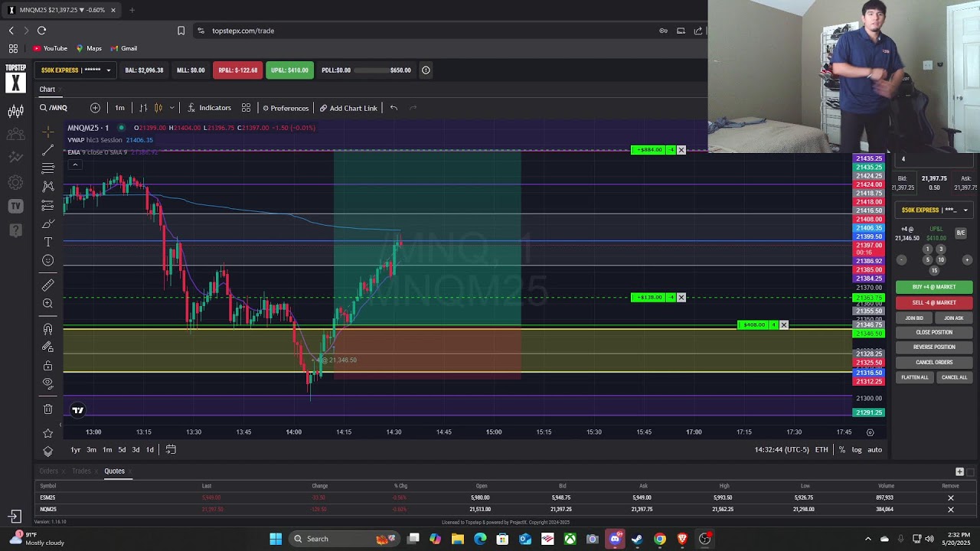Screen dimensions: 980x551
Task: Switch to the Chart tab
Action: click(x=47, y=90)
